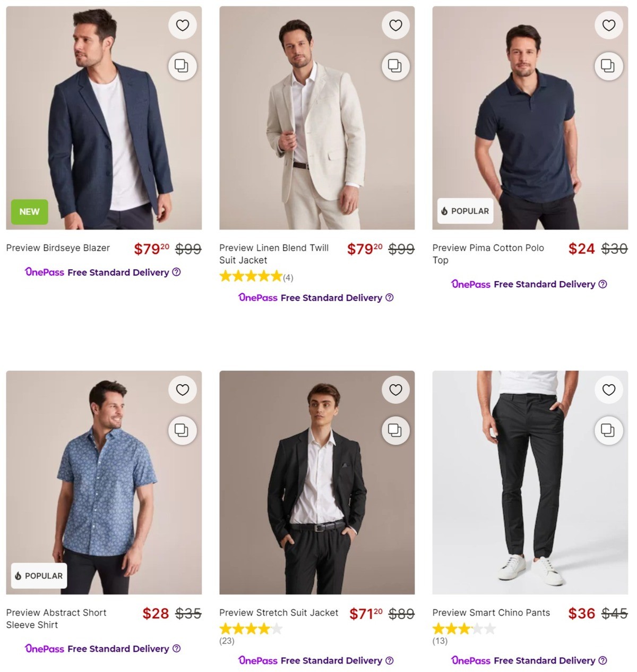Screen dimensions: 637x672
Task: Select the compare icon on the Pima Cotton Polo Top
Action: point(608,66)
